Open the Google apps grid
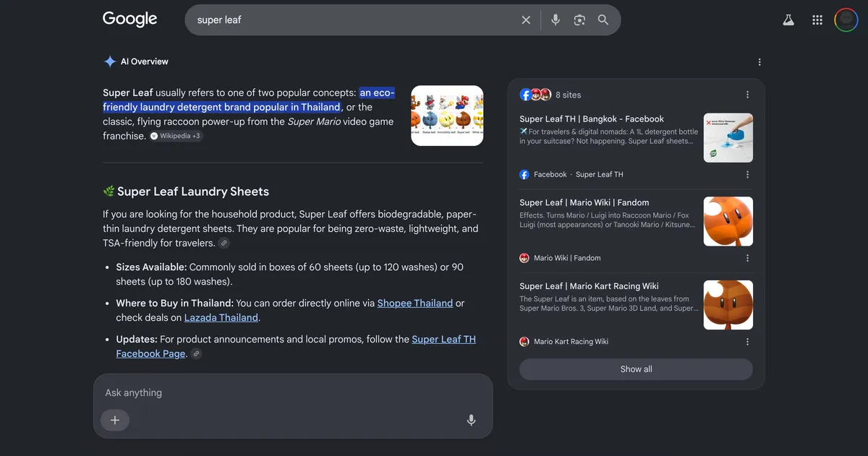868x456 pixels. pyautogui.click(x=817, y=20)
